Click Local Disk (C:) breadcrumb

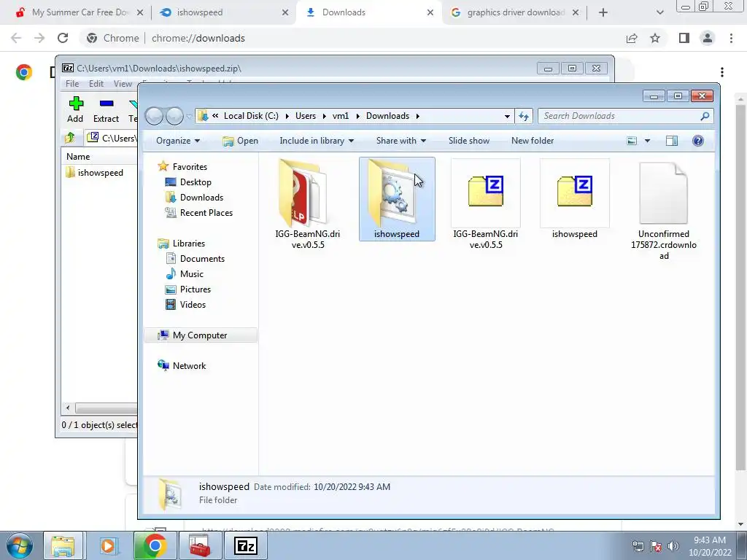pos(251,116)
